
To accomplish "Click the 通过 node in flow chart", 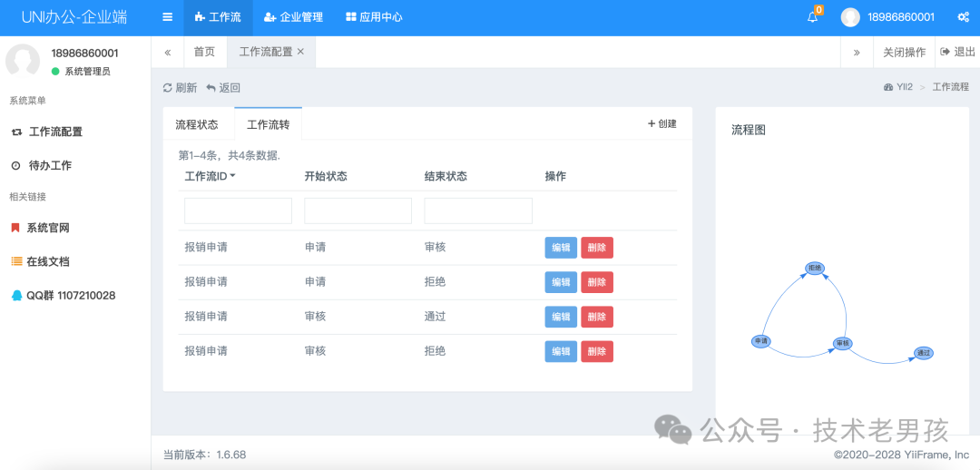I will click(x=923, y=353).
